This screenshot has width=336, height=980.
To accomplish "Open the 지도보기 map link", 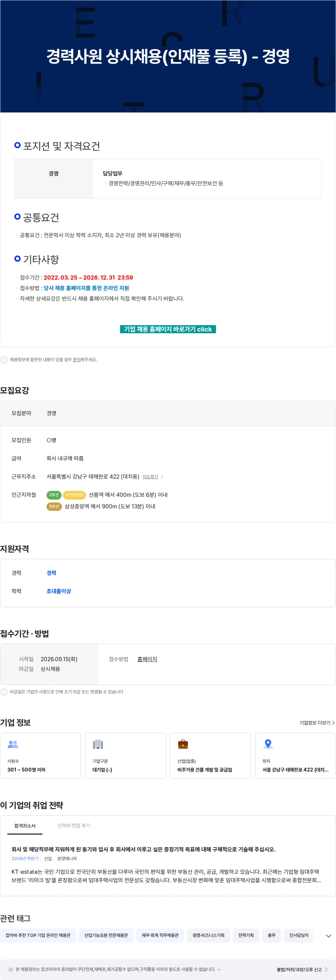I will (x=150, y=477).
